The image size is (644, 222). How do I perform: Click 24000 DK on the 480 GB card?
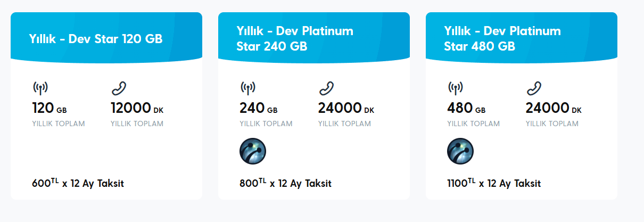(x=554, y=109)
